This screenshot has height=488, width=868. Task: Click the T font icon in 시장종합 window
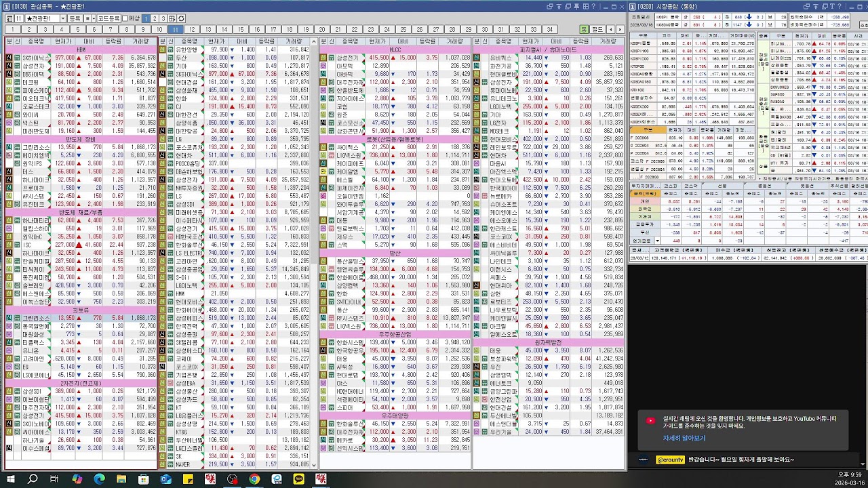[832, 6]
